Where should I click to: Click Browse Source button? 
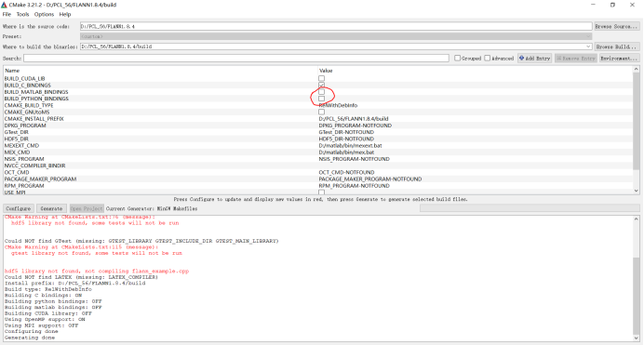tap(616, 26)
